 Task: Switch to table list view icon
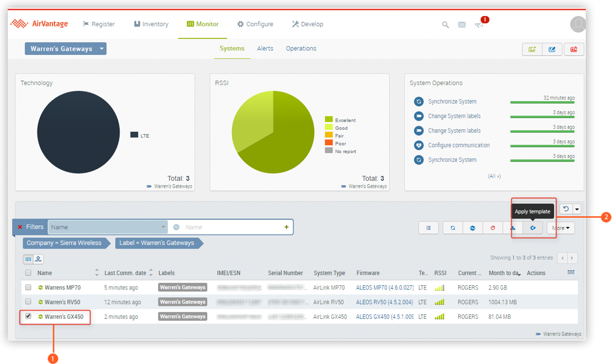(x=28, y=260)
